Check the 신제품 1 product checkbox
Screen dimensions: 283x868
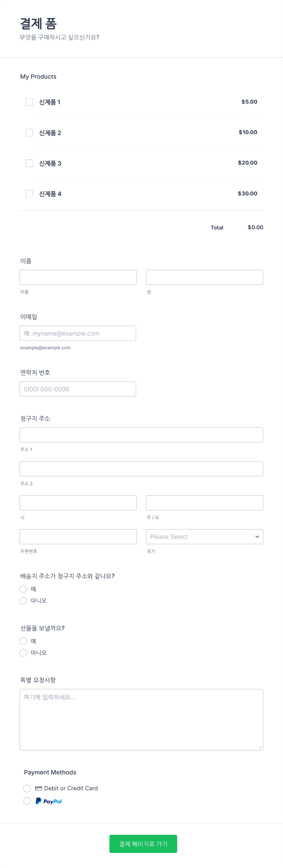(29, 102)
